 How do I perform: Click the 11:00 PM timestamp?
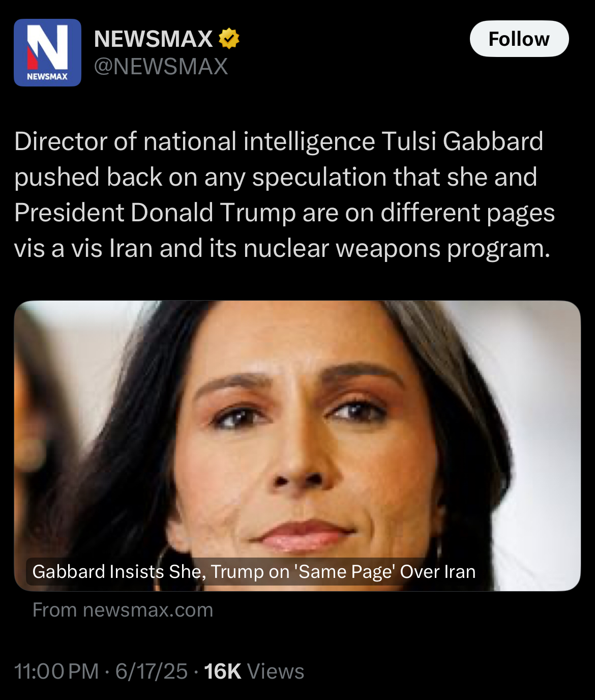[x=56, y=672]
